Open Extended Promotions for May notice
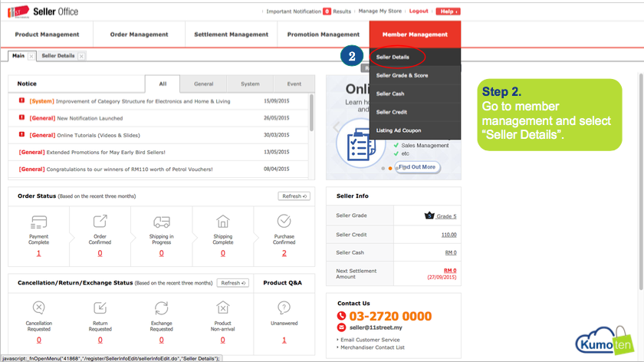Image resolution: width=644 pixels, height=362 pixels. (x=106, y=152)
